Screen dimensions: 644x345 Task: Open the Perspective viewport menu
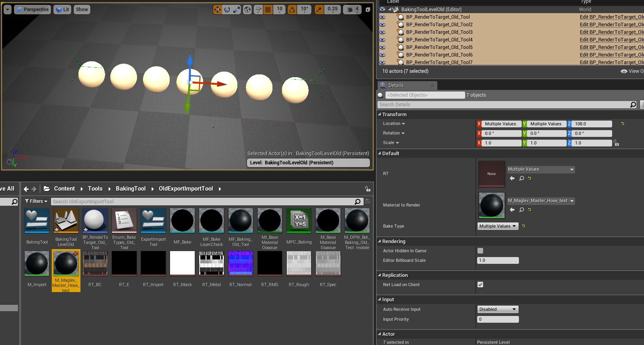(x=33, y=10)
